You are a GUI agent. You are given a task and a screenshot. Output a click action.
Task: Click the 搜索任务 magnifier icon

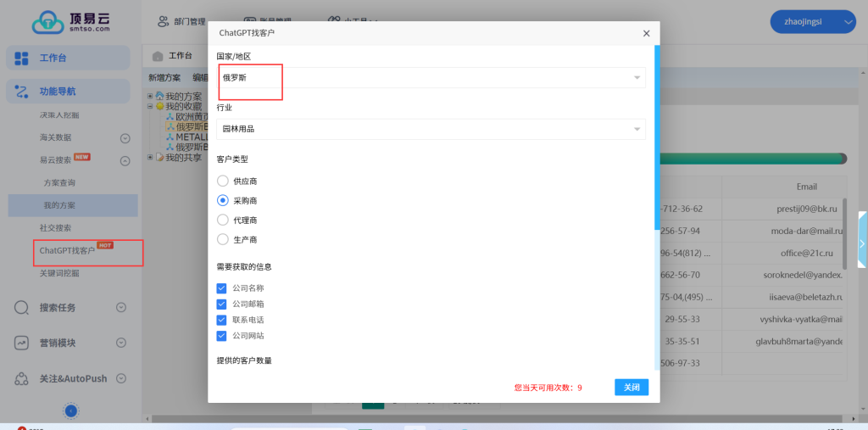click(x=22, y=308)
